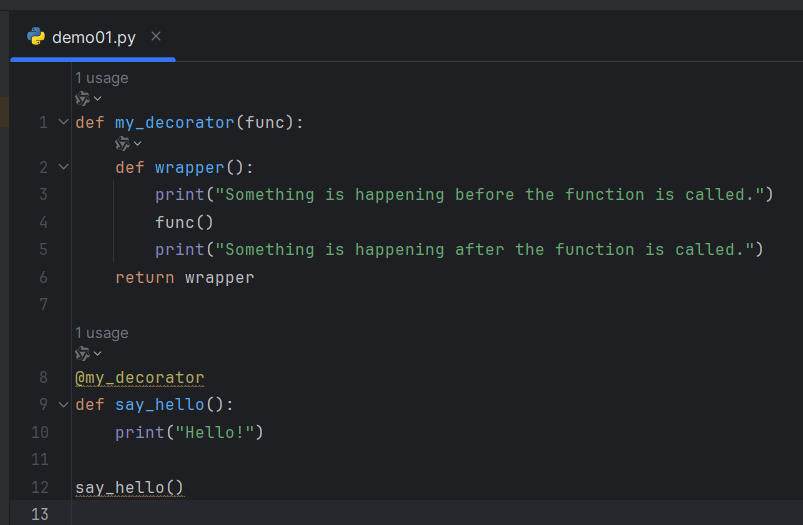
Task: Open AI dropdown chevron above wrapper definition
Action: [x=137, y=143]
